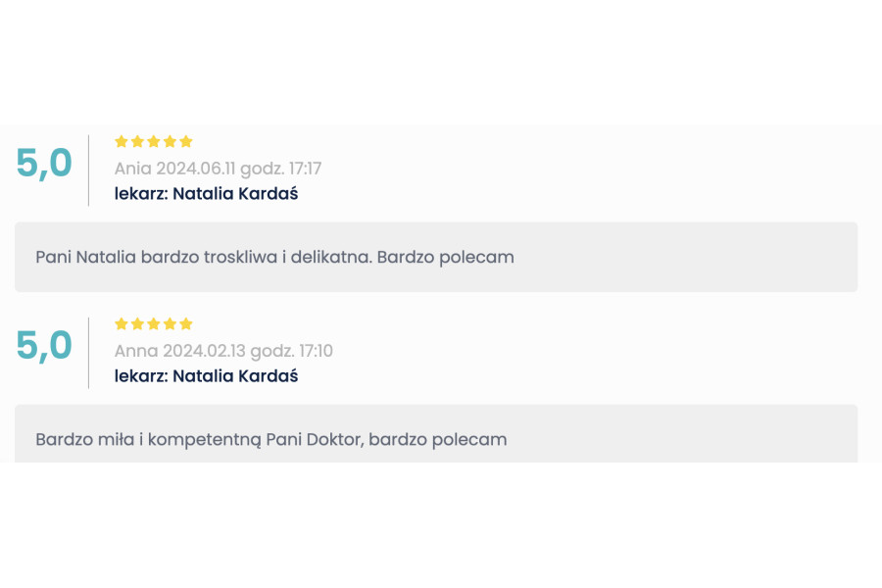The image size is (882, 588).
Task: Click the fifth star in Ania's review
Action: pyautogui.click(x=186, y=141)
